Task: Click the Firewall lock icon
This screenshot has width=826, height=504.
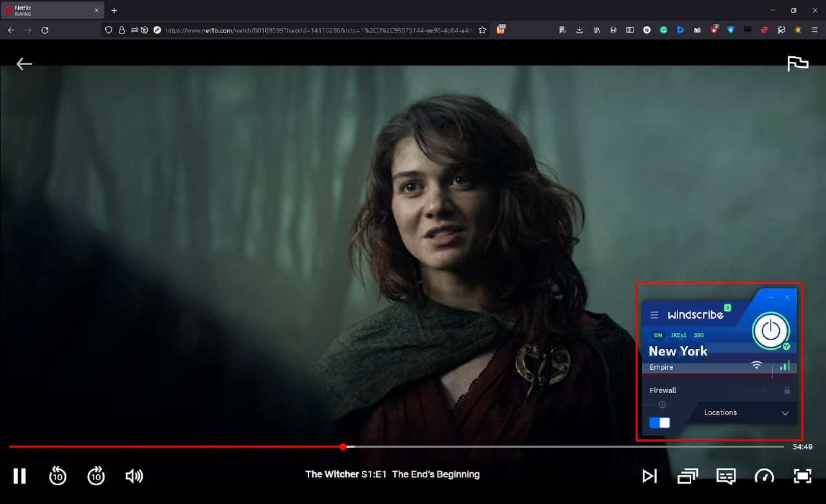Action: point(787,390)
